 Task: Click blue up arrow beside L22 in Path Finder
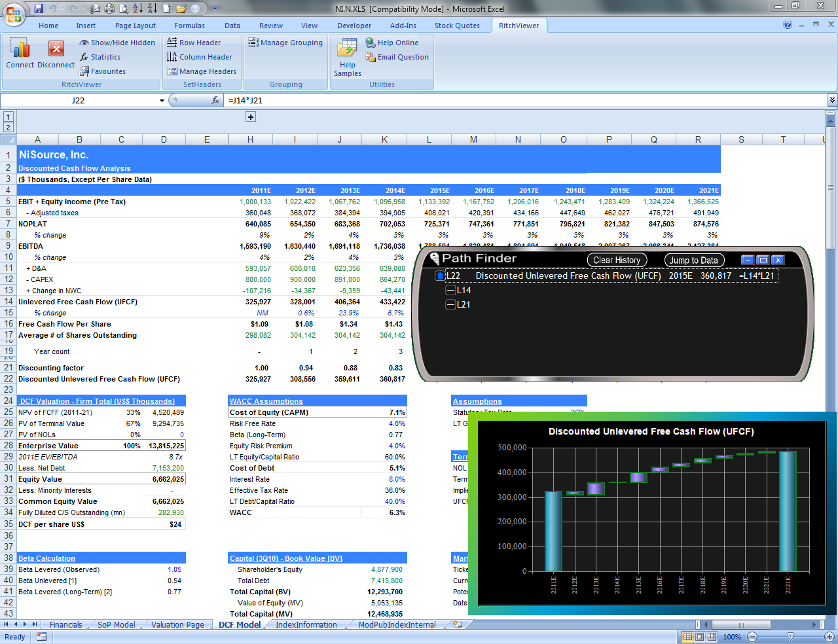point(440,276)
